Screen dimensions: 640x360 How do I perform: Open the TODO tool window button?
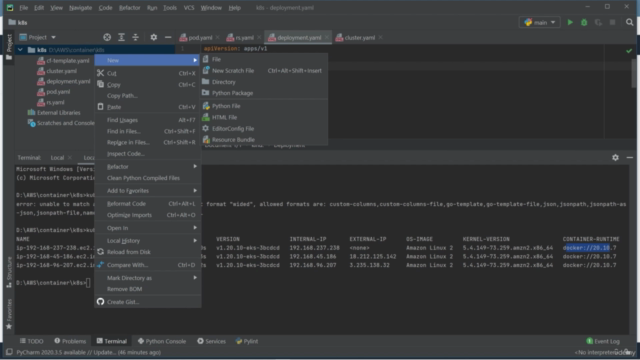coord(31,341)
